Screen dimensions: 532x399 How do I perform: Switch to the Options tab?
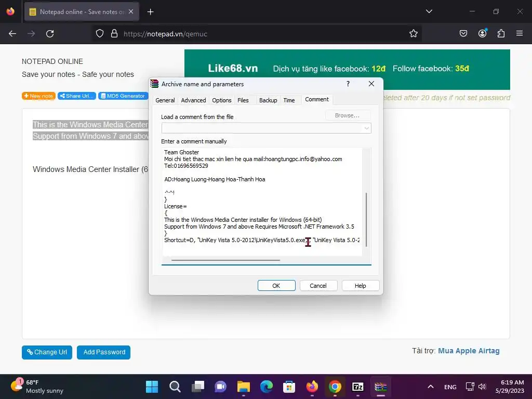[x=221, y=100]
